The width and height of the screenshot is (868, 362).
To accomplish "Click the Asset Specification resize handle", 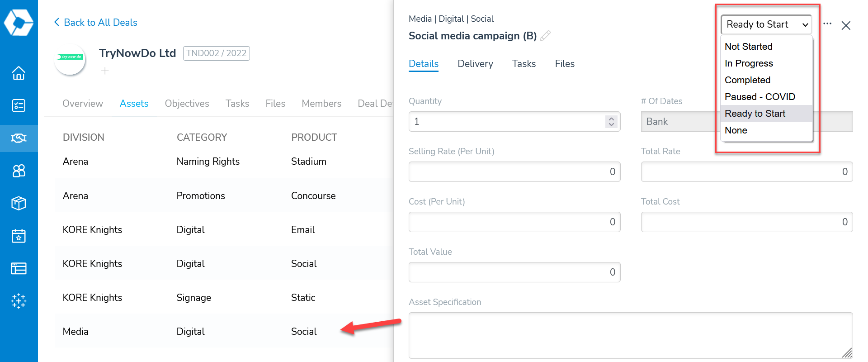I will point(847,353).
